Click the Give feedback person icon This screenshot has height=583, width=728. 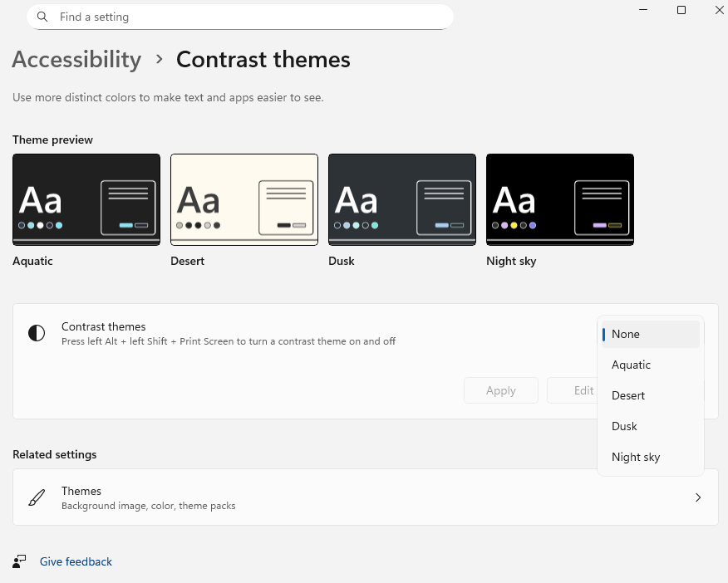(x=19, y=561)
